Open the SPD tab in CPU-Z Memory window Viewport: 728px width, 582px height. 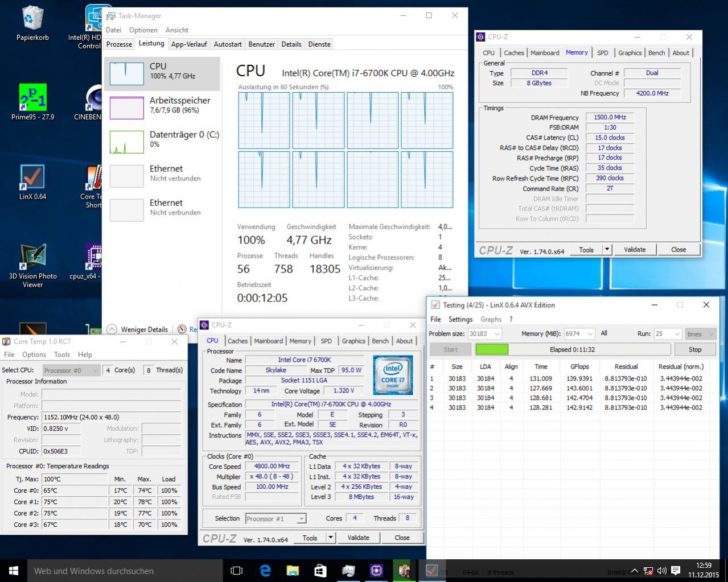[x=602, y=53]
